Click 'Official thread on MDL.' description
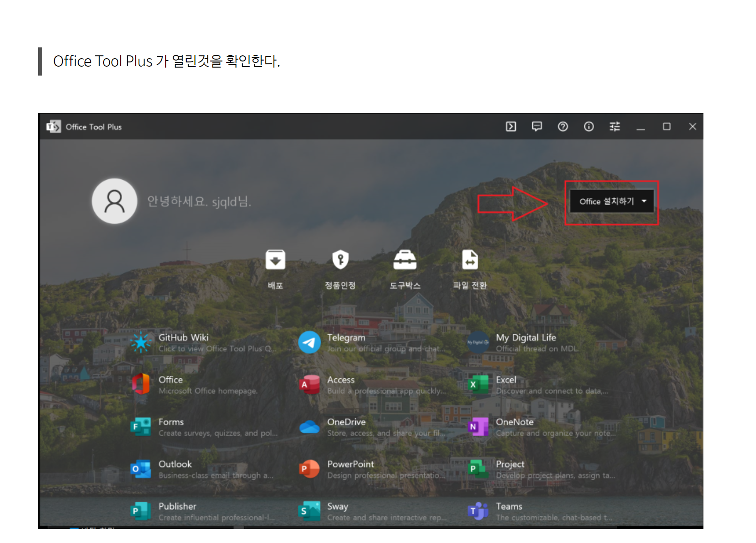 (x=537, y=349)
